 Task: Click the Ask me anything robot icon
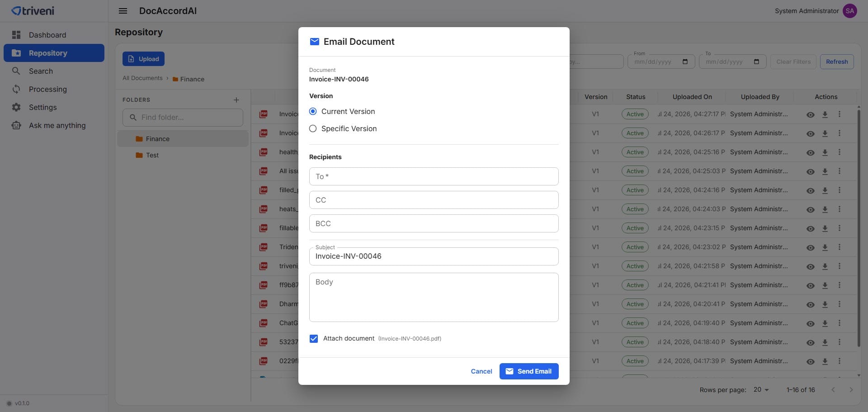16,125
